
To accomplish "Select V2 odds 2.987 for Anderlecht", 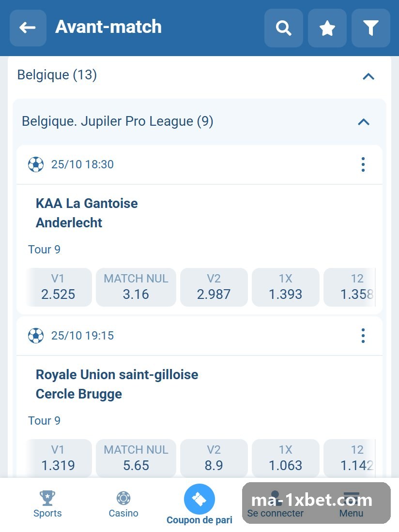I will [x=214, y=287].
